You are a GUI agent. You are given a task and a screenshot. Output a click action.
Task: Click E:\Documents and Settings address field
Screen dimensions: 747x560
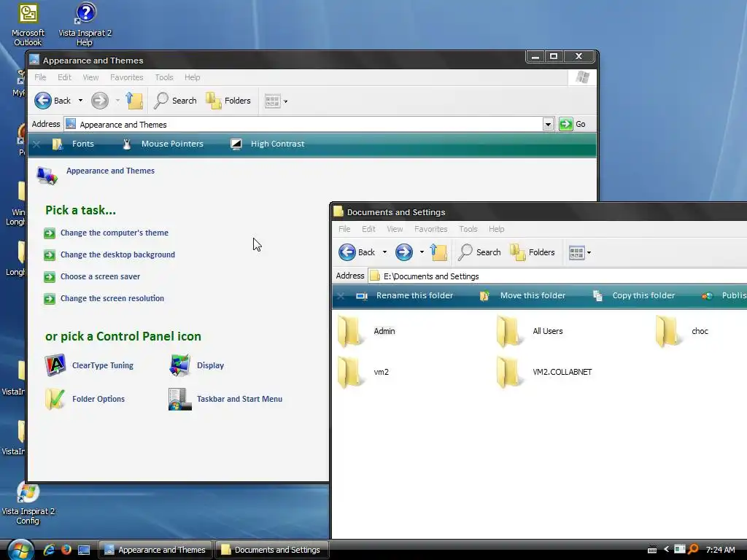click(557, 276)
